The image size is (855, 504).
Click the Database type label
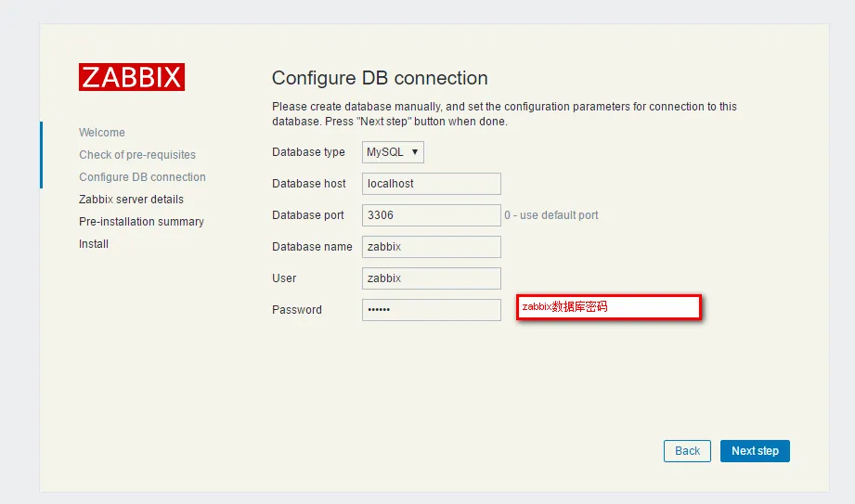click(308, 152)
